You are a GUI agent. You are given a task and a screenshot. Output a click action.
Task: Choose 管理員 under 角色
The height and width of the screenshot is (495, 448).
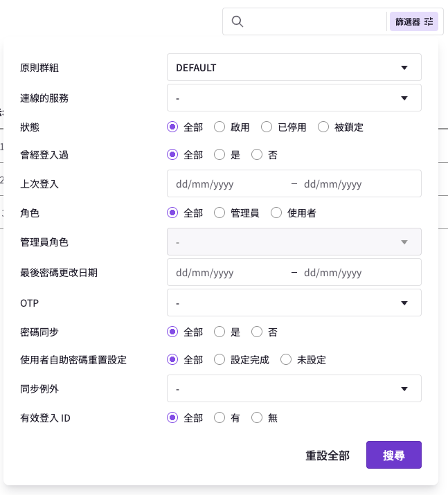[x=219, y=213]
